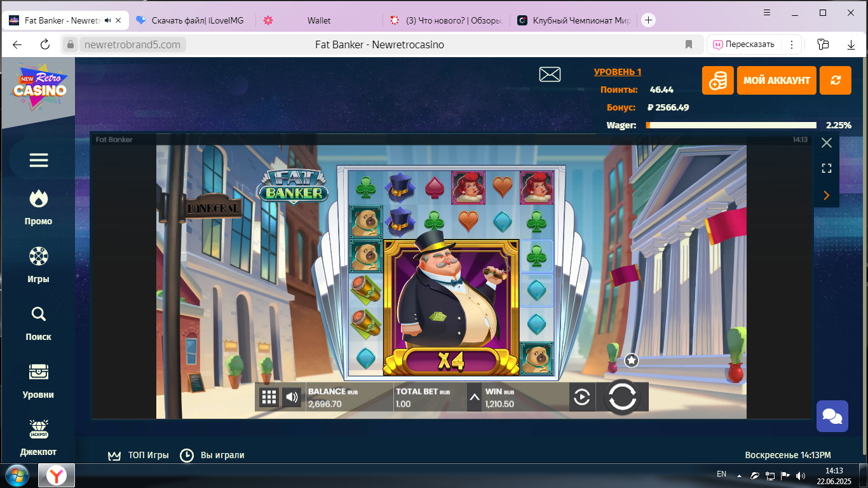This screenshot has height=488, width=868.
Task: Open the three-dot menu beside Пересказать
Action: point(792,44)
